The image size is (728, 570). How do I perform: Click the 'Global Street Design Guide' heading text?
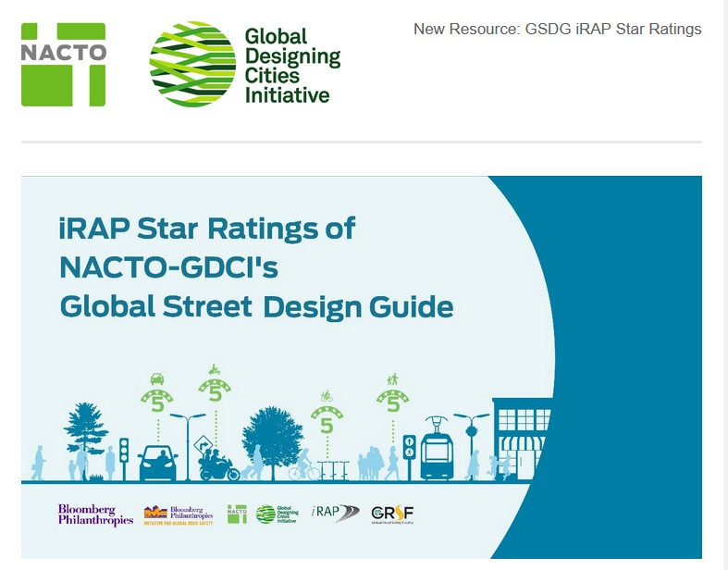tap(257, 307)
